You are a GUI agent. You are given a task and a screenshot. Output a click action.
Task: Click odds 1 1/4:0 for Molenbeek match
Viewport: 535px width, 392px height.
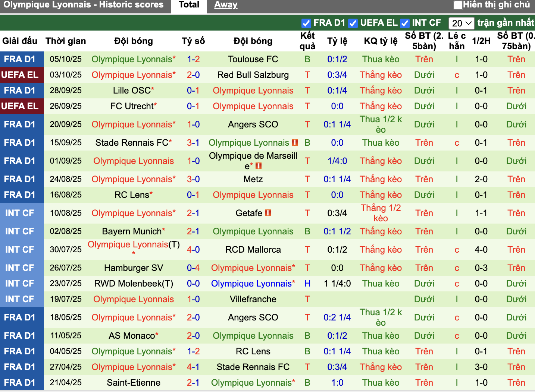tap(337, 284)
